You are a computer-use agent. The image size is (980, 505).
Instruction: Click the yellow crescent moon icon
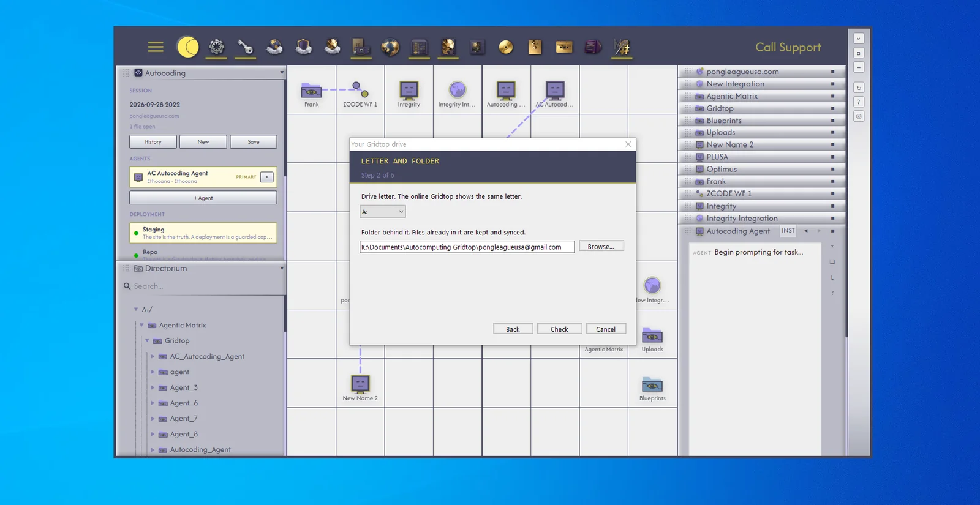point(187,47)
